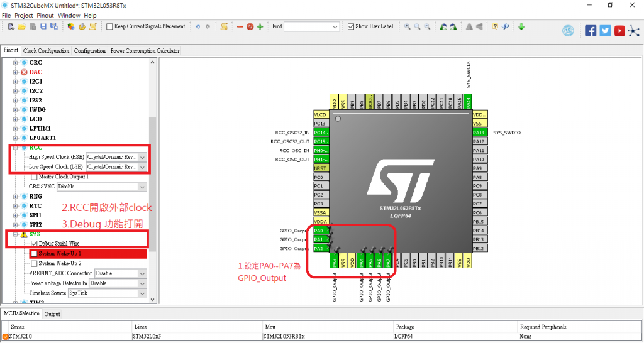Screen dimensions: 644x343
Task: Open the YouTube link icon
Action: pos(619,31)
